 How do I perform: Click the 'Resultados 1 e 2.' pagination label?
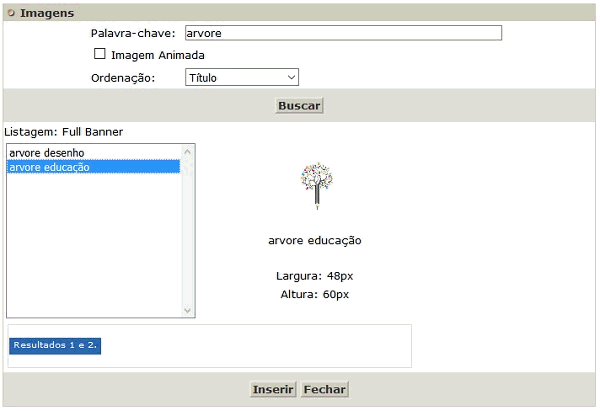click(x=56, y=345)
